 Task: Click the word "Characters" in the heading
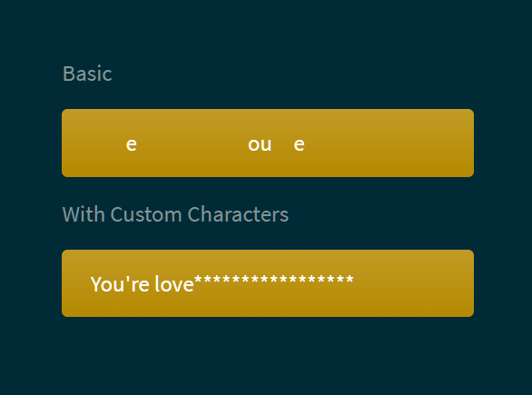[x=238, y=214]
